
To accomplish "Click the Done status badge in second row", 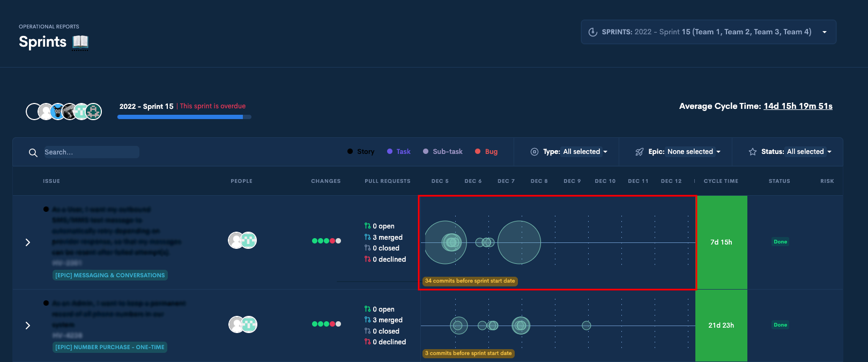I will coord(781,325).
